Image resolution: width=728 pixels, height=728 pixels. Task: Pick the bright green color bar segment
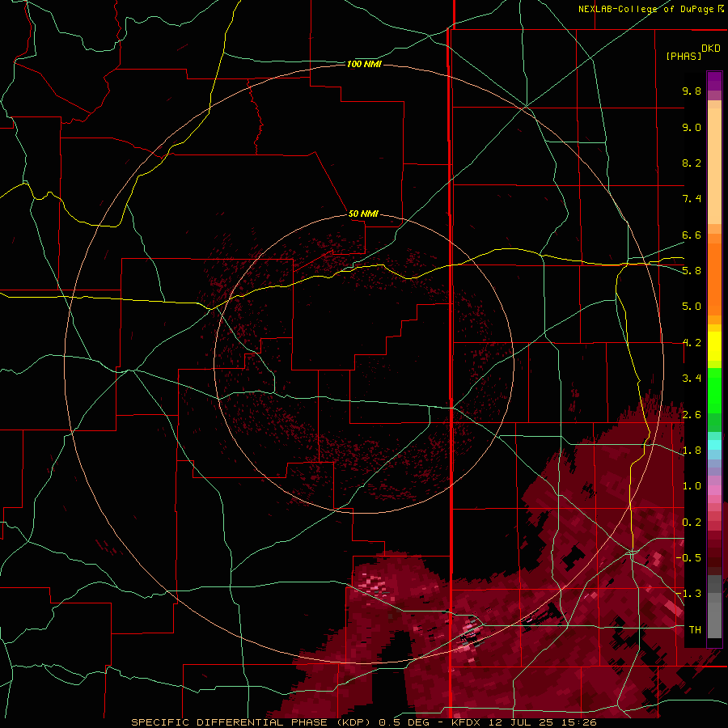714,391
